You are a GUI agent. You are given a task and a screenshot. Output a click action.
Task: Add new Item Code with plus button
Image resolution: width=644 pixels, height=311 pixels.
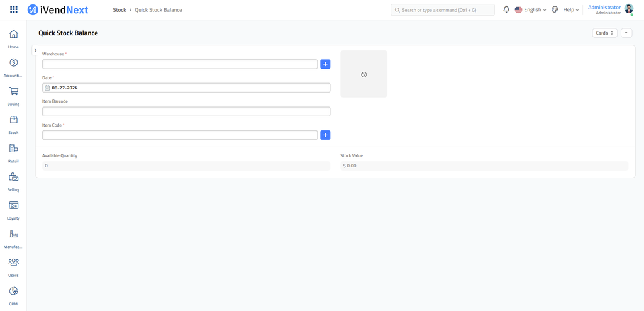tap(325, 135)
